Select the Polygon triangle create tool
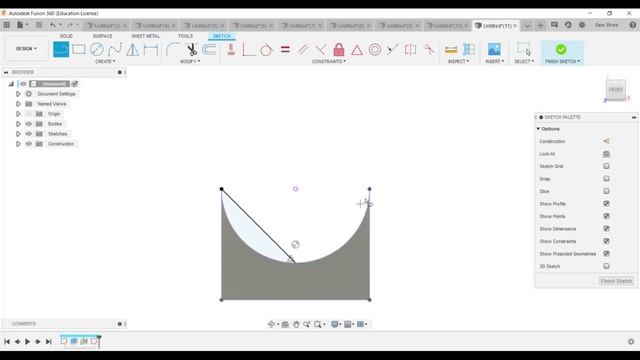 tap(132, 49)
